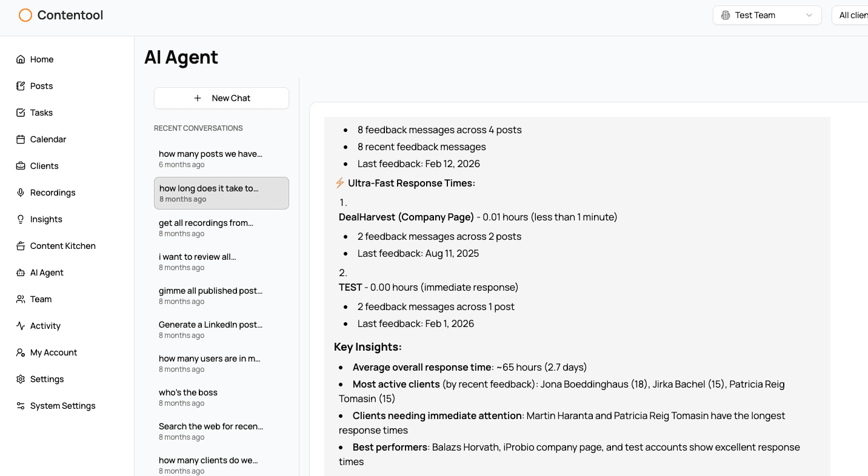This screenshot has height=476, width=868.
Task: Click 'Ultra-Fast Response Times:' heading
Action: click(x=412, y=183)
